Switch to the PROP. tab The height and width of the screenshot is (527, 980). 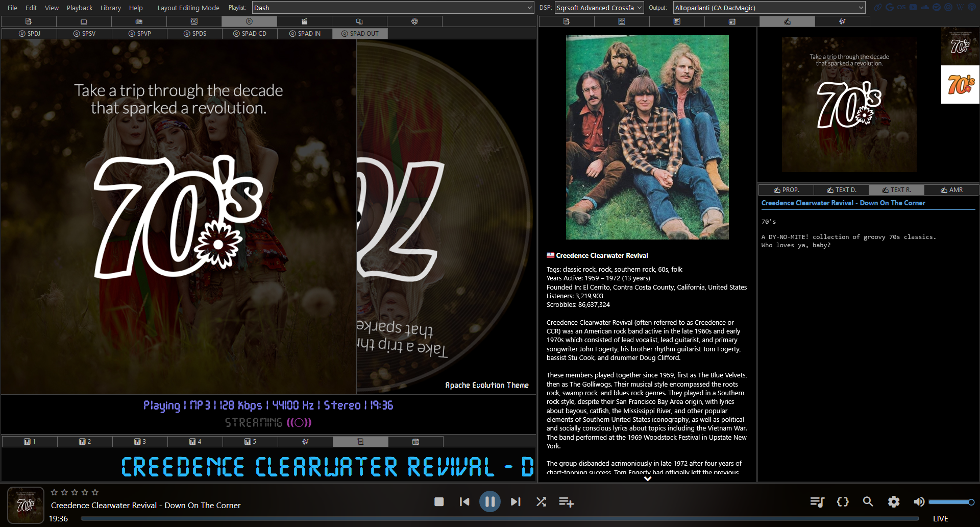point(786,189)
